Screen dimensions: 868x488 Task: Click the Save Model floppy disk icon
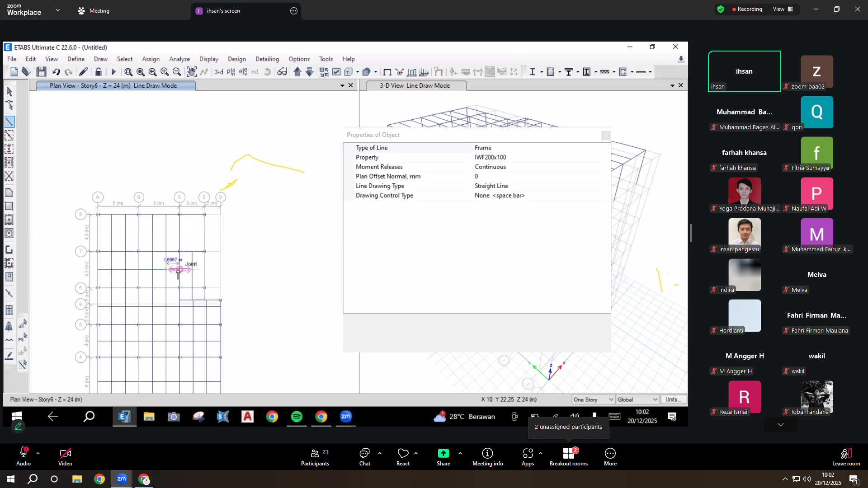point(42,71)
